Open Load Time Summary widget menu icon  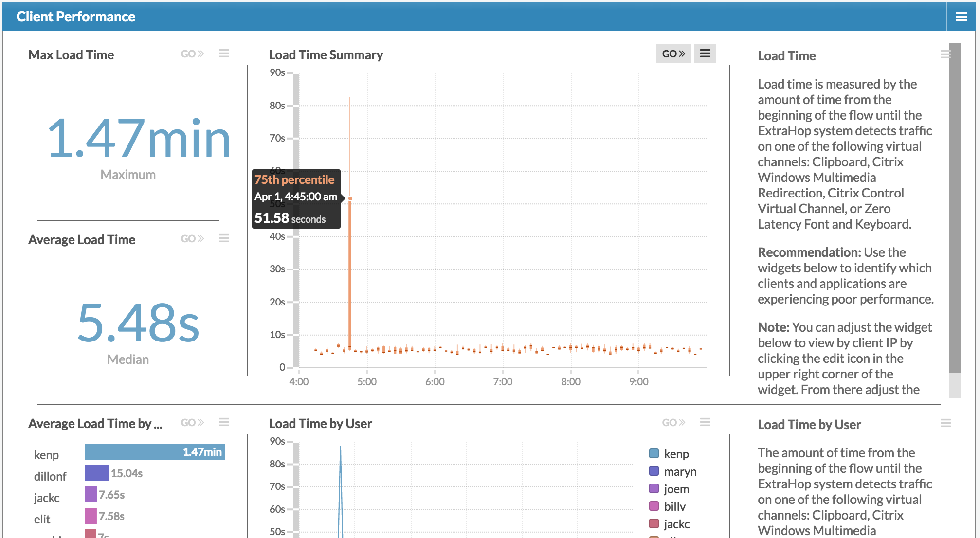pyautogui.click(x=705, y=54)
